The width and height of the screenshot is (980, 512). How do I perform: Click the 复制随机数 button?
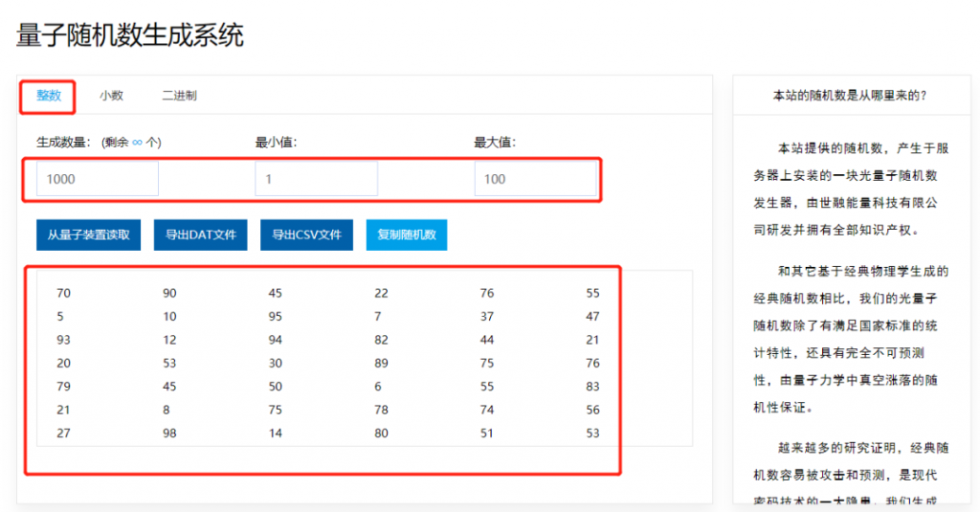pos(407,235)
